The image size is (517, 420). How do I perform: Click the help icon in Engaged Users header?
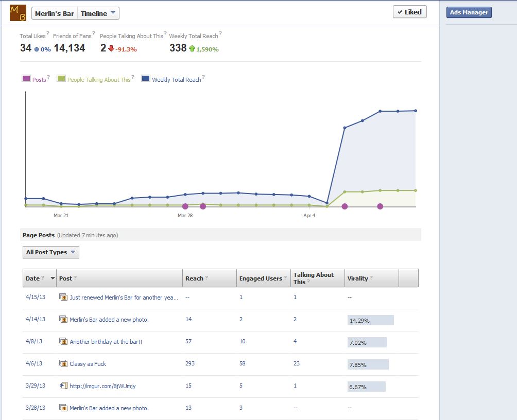tap(285, 277)
